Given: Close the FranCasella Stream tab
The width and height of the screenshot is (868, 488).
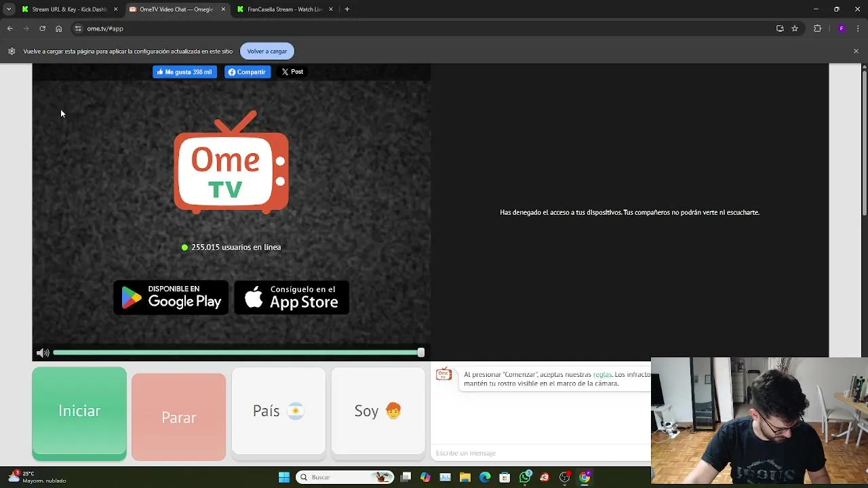Looking at the screenshot, I should (331, 9).
